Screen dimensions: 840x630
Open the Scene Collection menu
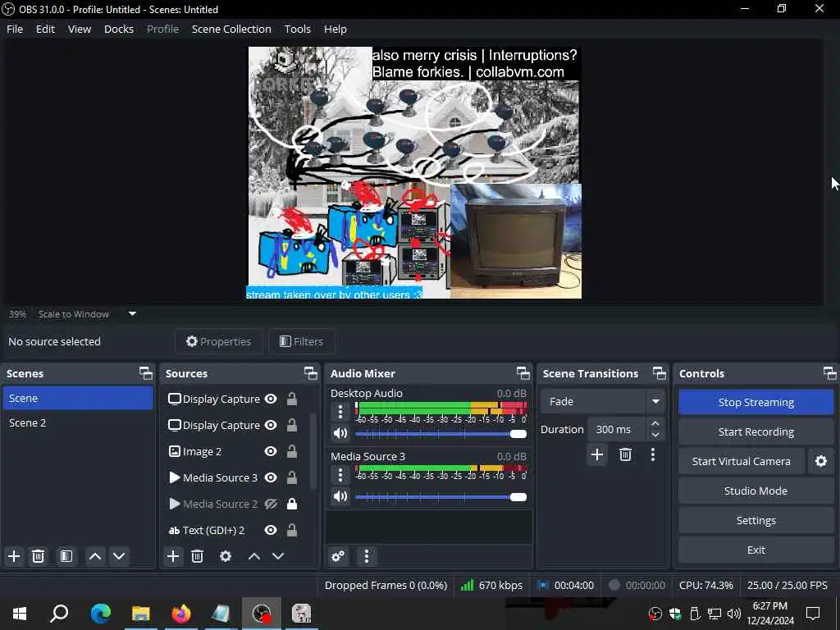tap(231, 29)
